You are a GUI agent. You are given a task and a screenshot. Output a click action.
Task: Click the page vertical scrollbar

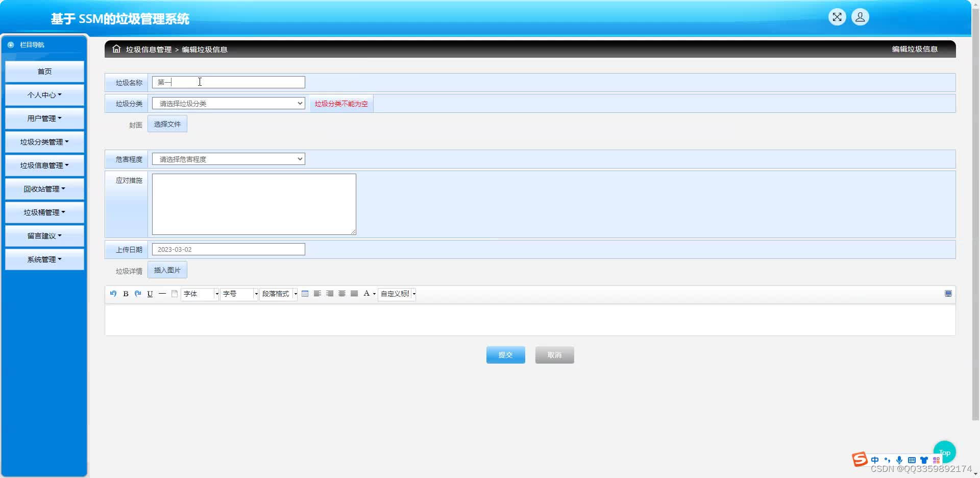tap(975, 214)
